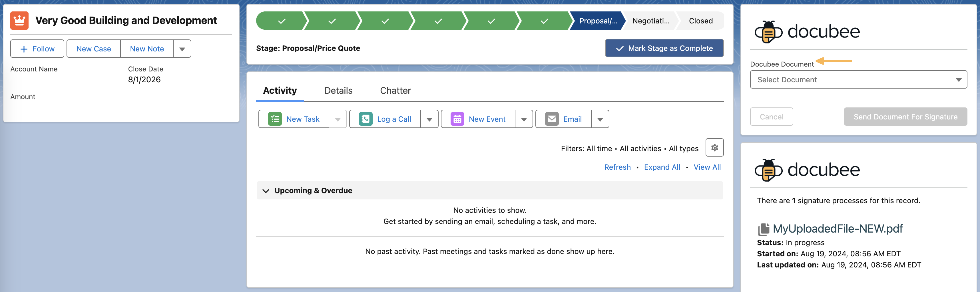Click the New Event button
This screenshot has height=292, width=980.
tap(478, 119)
